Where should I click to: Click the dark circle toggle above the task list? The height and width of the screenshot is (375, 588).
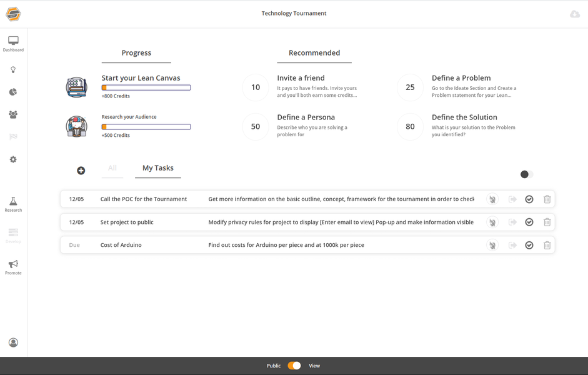tap(526, 174)
